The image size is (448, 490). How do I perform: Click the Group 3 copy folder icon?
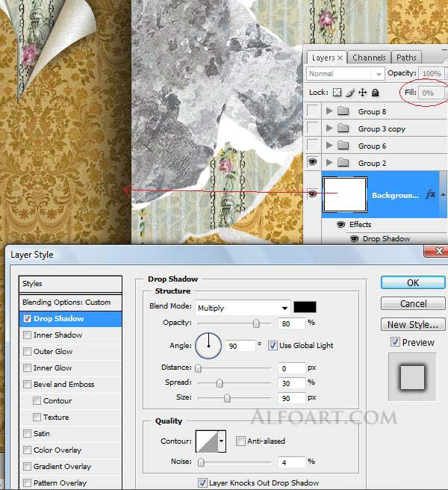(x=343, y=128)
